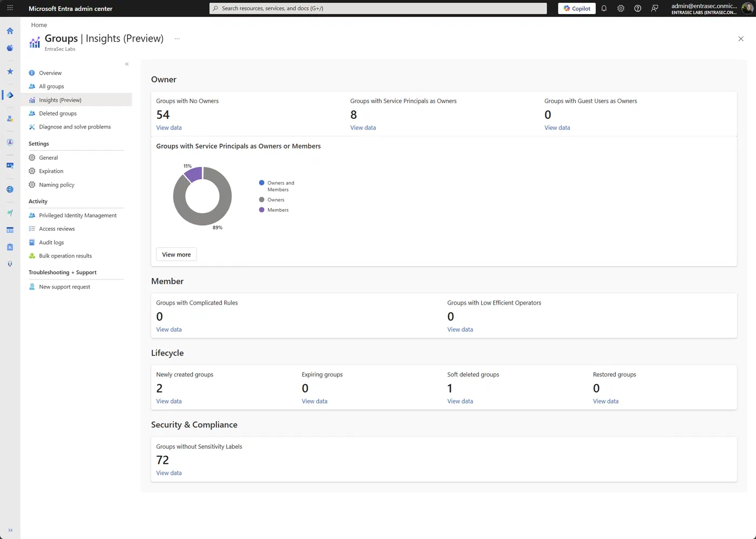Select the diamond Entra ID rail icon
Viewport: 756px width, 539px height.
coord(10,95)
